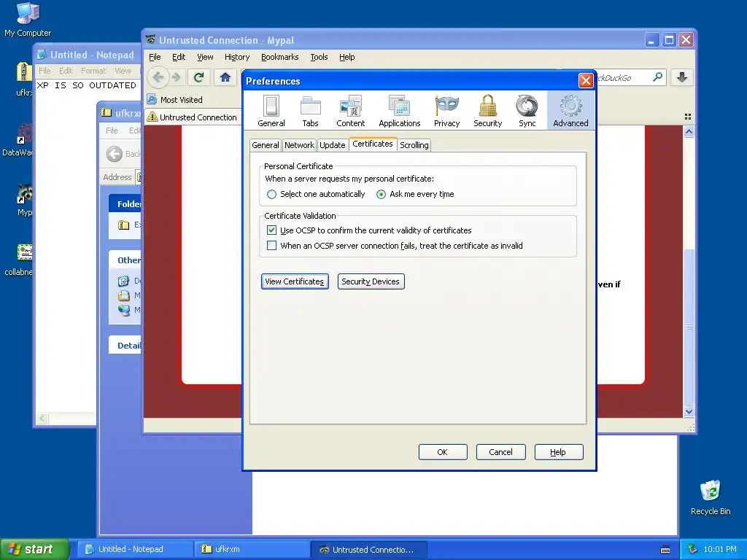Click the View Certificates button
The height and width of the screenshot is (560, 747).
click(295, 281)
